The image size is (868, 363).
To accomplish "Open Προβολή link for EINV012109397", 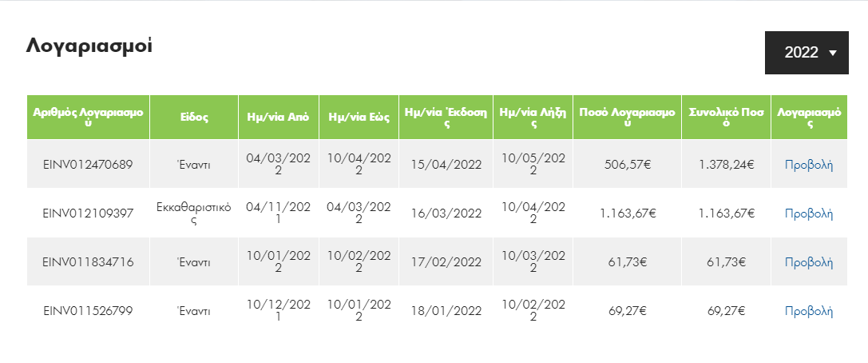I will [809, 213].
